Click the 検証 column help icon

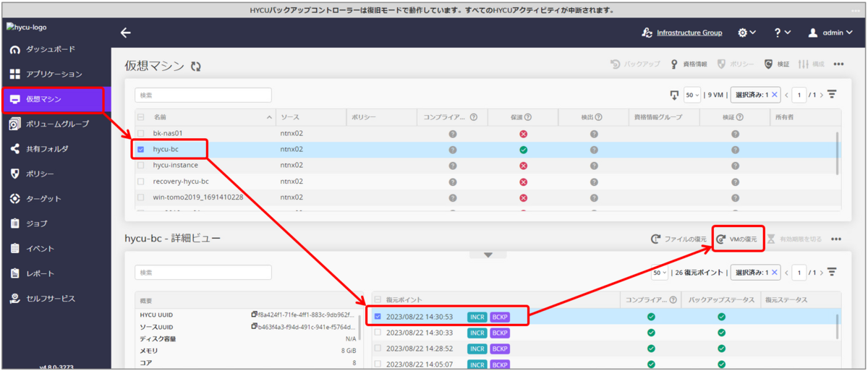click(x=740, y=116)
